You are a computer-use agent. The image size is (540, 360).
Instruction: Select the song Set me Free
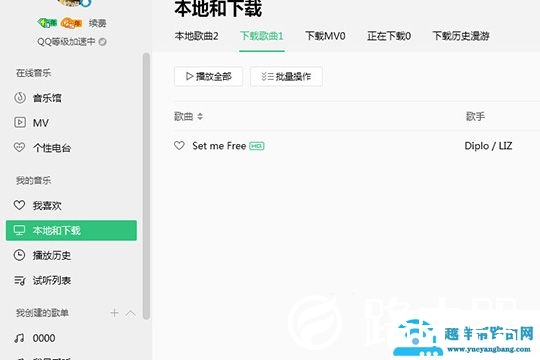[x=219, y=146]
